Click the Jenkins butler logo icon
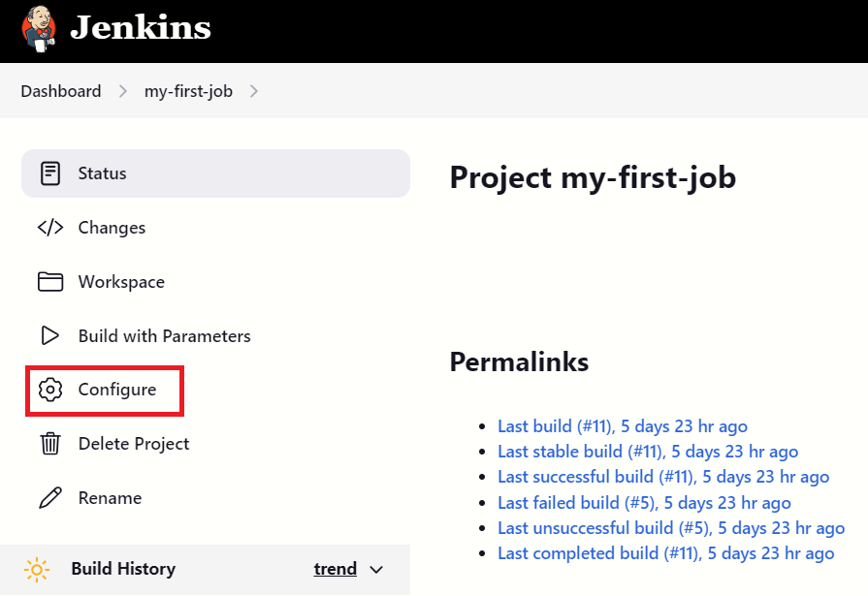 (39, 29)
